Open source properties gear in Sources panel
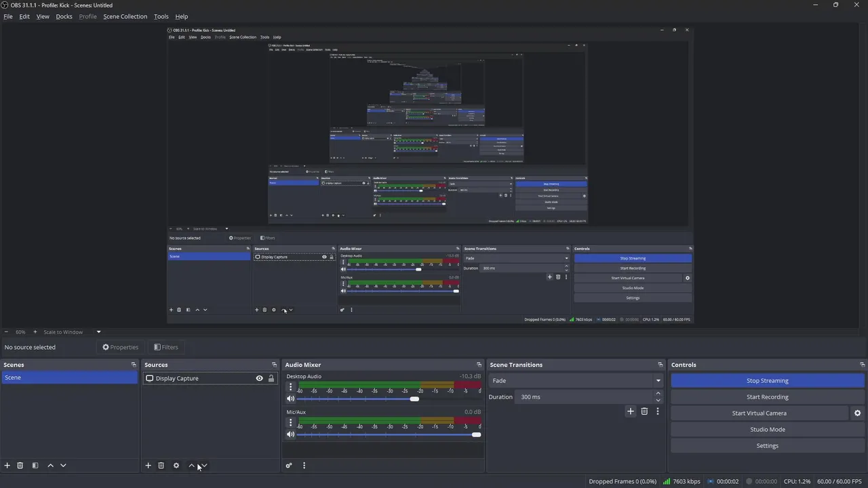This screenshot has height=488, width=868. point(176,466)
